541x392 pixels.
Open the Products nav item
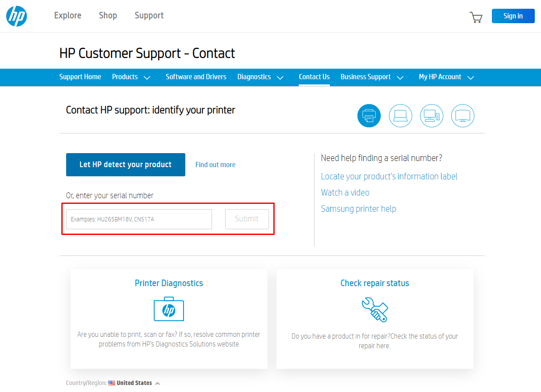click(x=125, y=77)
